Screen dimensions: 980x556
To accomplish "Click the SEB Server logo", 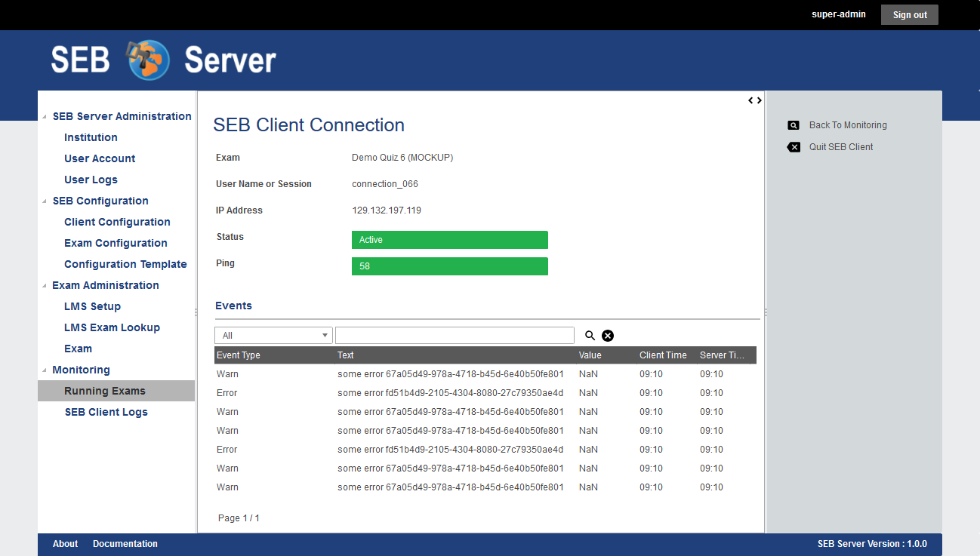I will [x=163, y=60].
